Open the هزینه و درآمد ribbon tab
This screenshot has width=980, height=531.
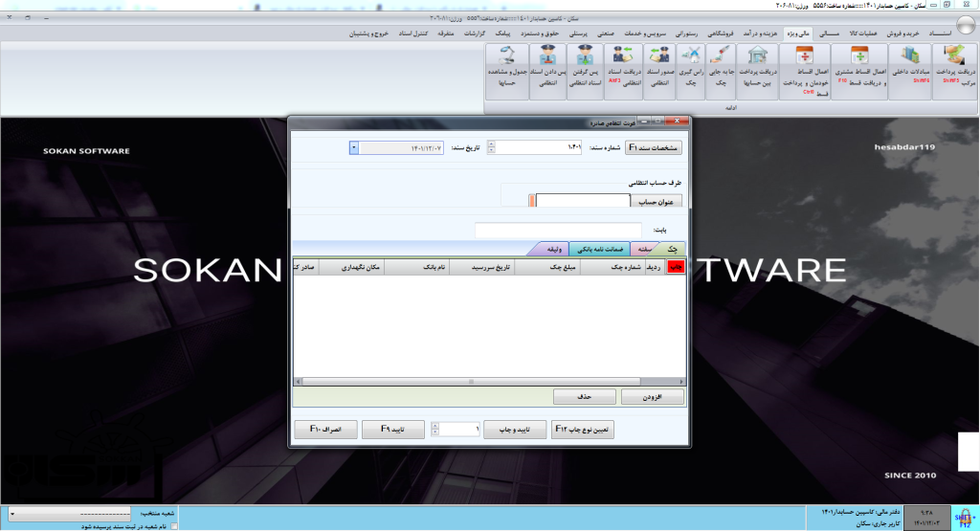pyautogui.click(x=760, y=33)
